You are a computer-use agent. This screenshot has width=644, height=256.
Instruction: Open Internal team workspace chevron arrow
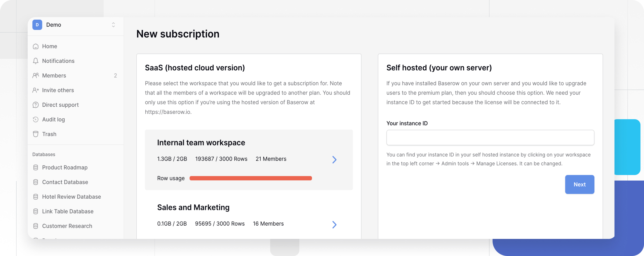pyautogui.click(x=334, y=160)
